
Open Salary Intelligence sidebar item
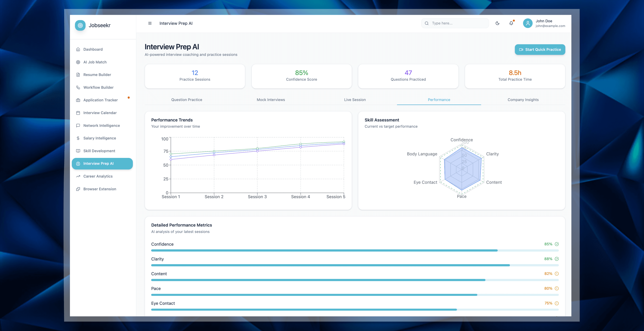(100, 138)
